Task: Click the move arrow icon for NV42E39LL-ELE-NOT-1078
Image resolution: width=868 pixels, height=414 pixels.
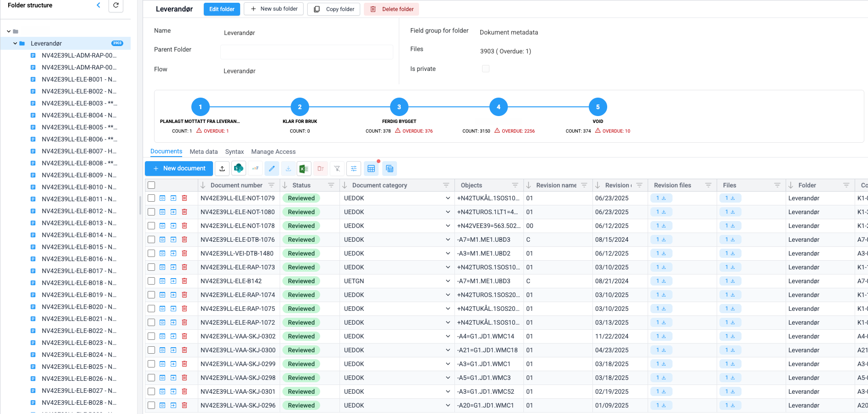Action: pos(173,226)
